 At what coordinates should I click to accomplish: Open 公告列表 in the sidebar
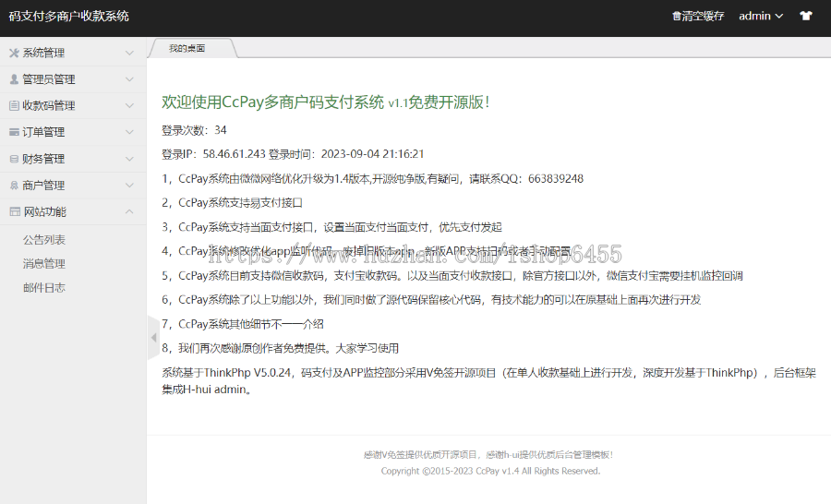tap(44, 240)
